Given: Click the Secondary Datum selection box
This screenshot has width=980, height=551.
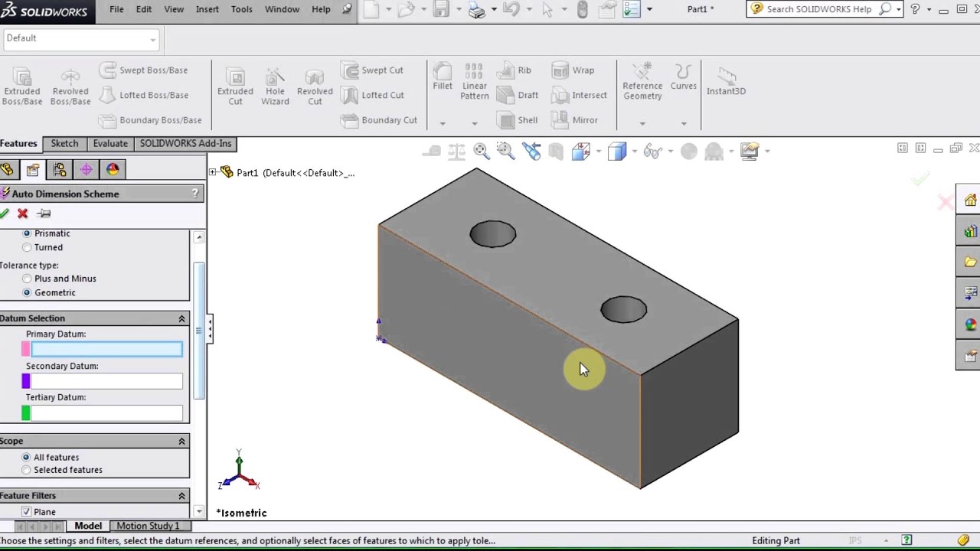Looking at the screenshot, I should tap(106, 381).
